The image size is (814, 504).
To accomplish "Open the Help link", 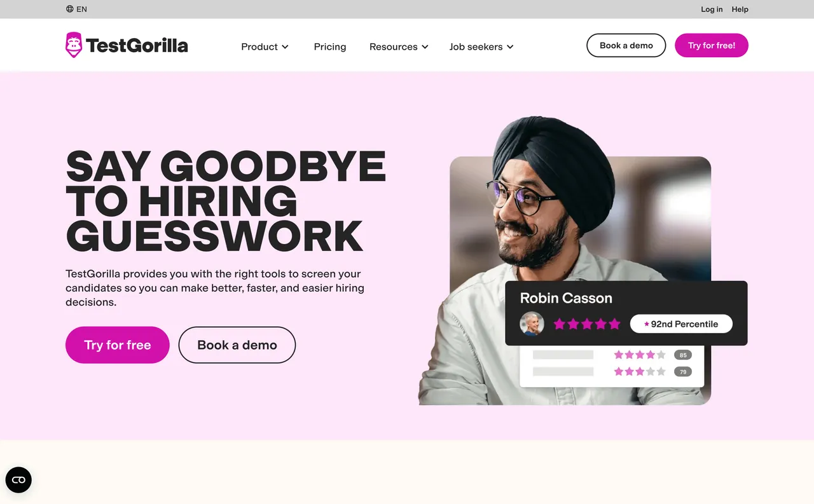I will pyautogui.click(x=740, y=9).
